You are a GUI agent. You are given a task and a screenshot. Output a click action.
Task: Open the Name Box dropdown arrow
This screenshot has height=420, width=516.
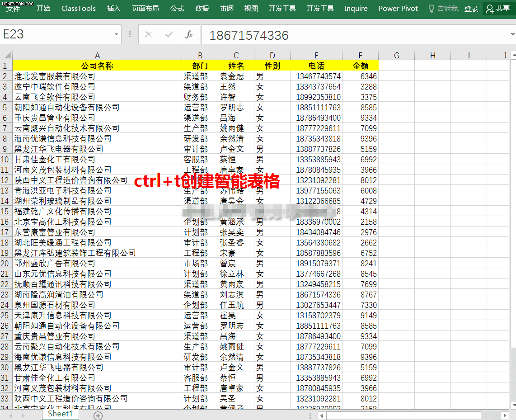[x=116, y=34]
